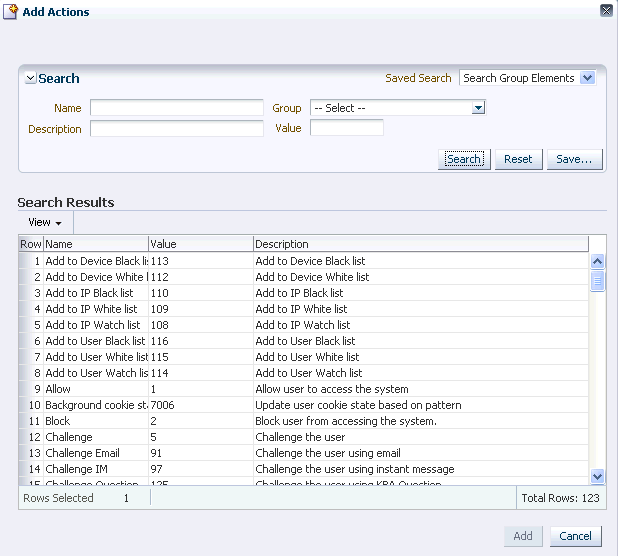Select the Challenge row name cell
Image resolution: width=618 pixels, height=556 pixels.
[x=96, y=437]
